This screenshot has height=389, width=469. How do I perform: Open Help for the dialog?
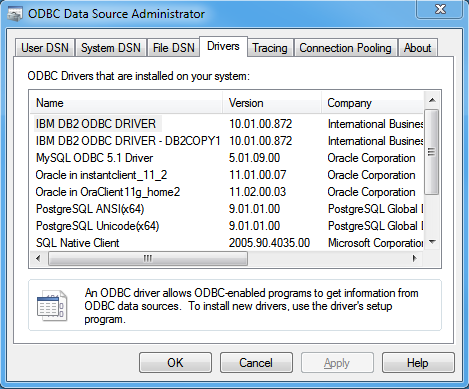click(418, 363)
